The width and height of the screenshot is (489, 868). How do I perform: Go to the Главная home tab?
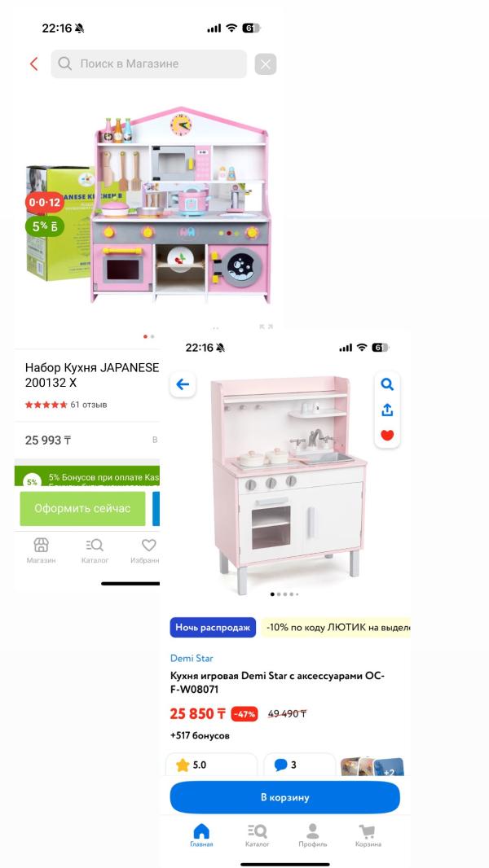pyautogui.click(x=201, y=835)
